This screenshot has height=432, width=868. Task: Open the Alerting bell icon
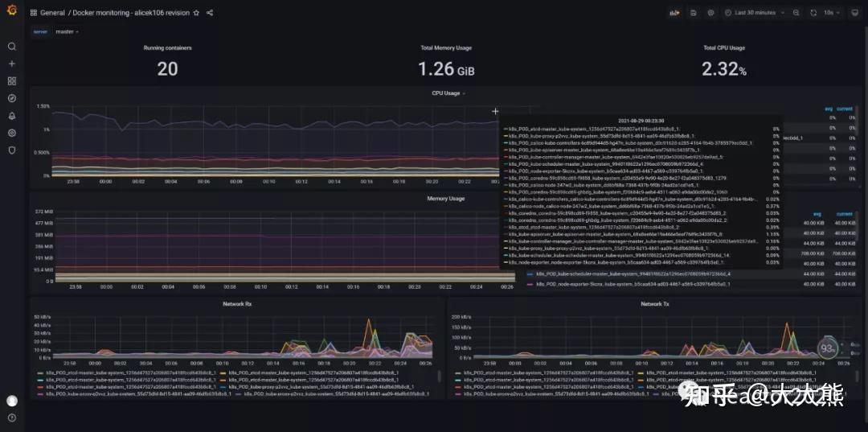(11, 116)
